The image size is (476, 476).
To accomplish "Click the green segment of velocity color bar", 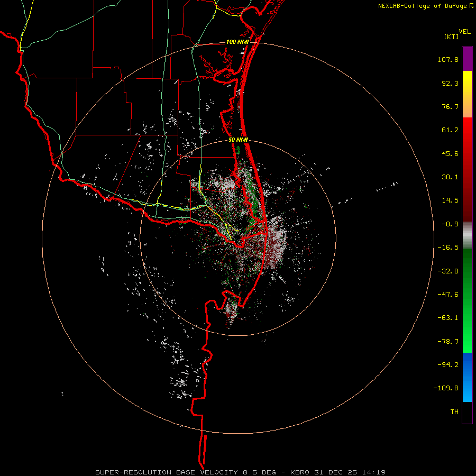I will (467, 300).
